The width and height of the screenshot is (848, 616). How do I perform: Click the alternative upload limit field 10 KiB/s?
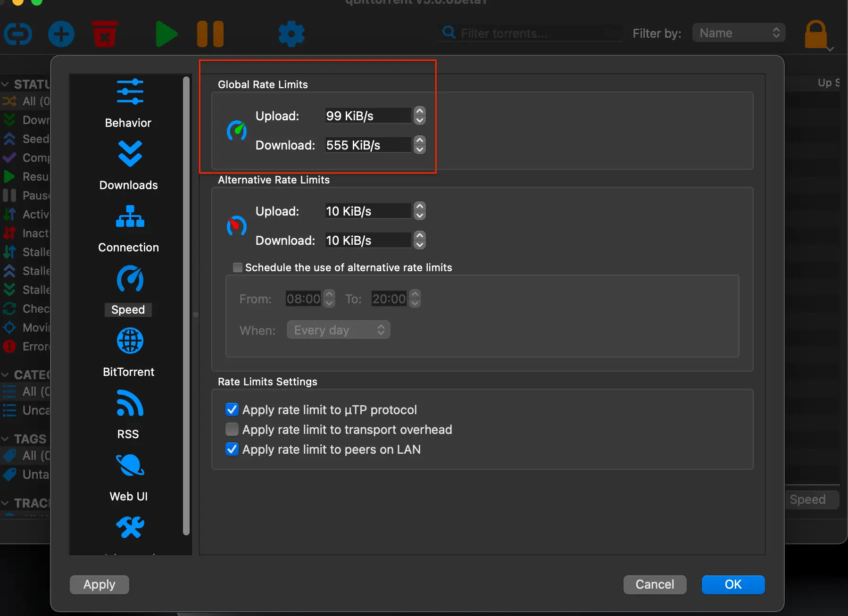(x=368, y=211)
